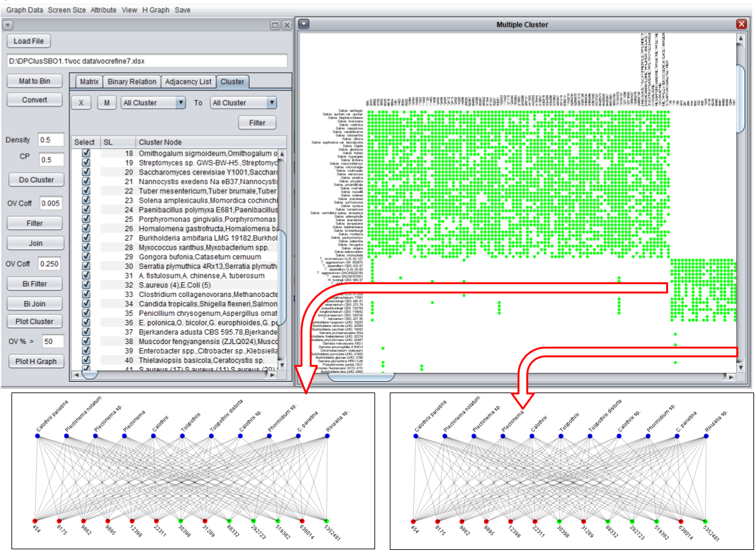Select the Cluster tab

click(232, 82)
